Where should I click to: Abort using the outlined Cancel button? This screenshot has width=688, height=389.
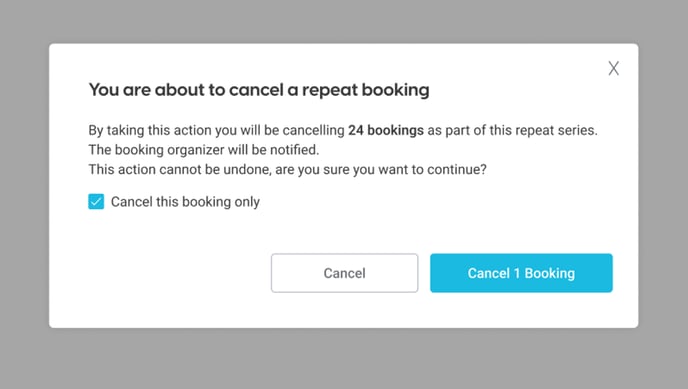coord(344,273)
